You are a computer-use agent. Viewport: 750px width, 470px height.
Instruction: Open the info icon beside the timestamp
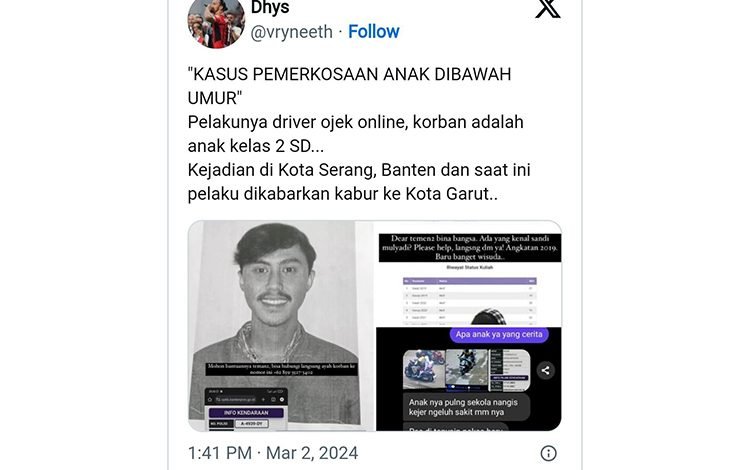548,453
